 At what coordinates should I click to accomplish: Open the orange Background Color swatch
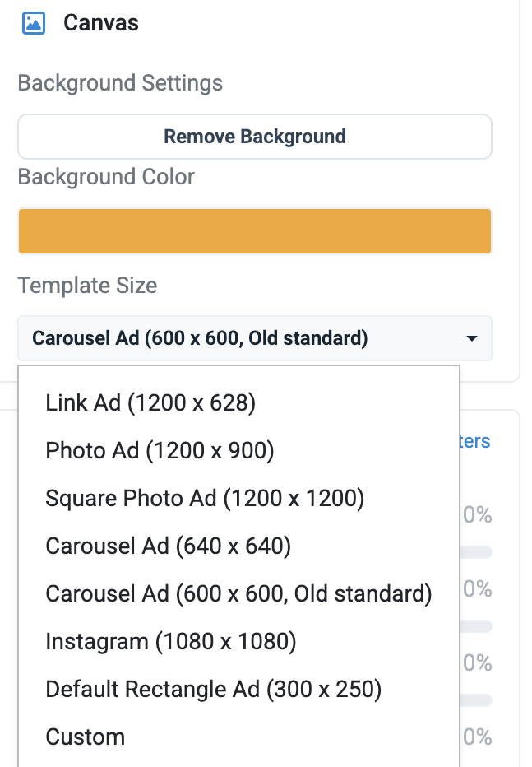pos(255,231)
